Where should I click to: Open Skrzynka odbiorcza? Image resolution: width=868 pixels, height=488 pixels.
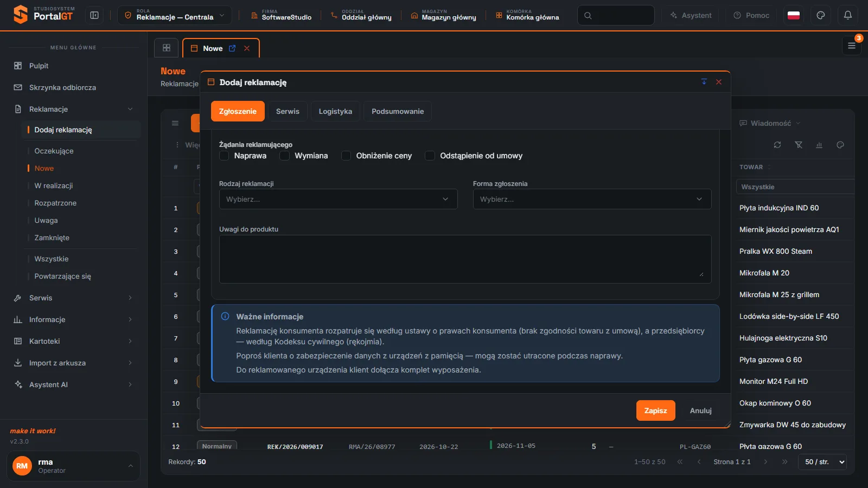74,87
